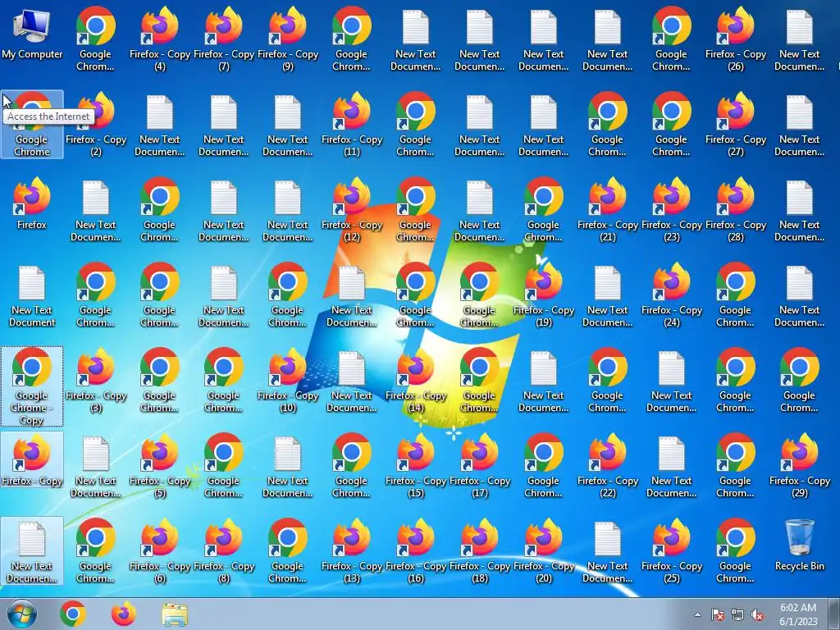Click the Show Desktop strip beside the clock
840x630 pixels.
point(836,614)
